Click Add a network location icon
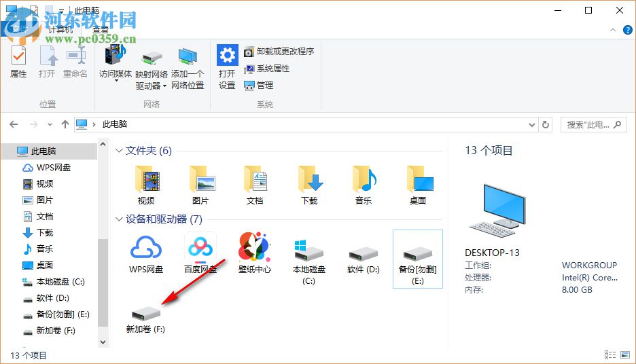This screenshot has width=636, height=364. pos(188,57)
